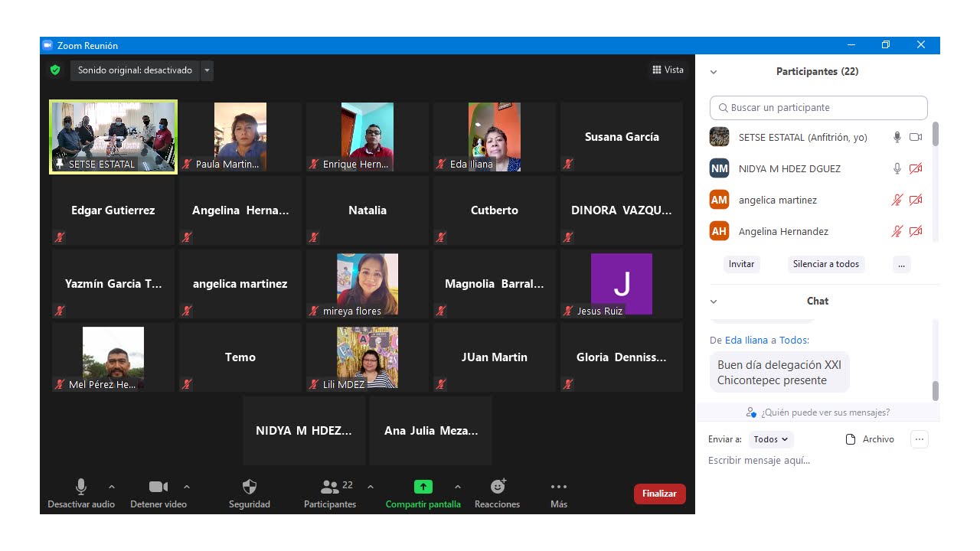The height and width of the screenshot is (551, 980).
Task: Open audio options caret beside microphone
Action: 112,487
